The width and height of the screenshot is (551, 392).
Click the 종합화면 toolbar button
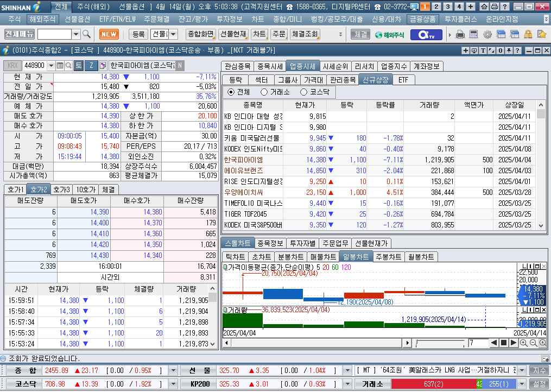201,34
